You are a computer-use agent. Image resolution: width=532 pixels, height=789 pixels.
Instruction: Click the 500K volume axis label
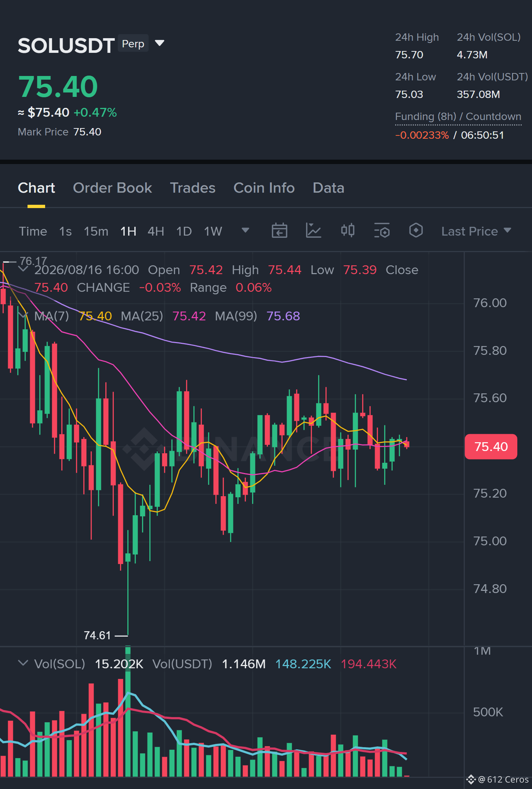488,712
